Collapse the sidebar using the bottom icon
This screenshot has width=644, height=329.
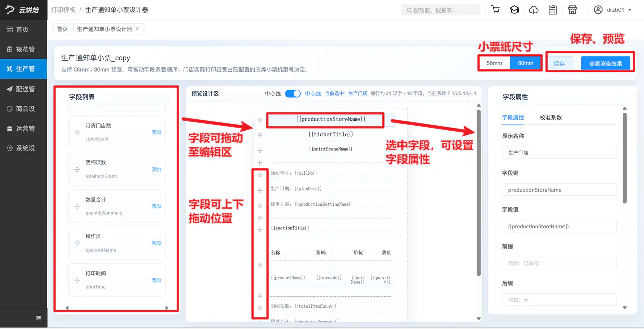(x=38, y=318)
